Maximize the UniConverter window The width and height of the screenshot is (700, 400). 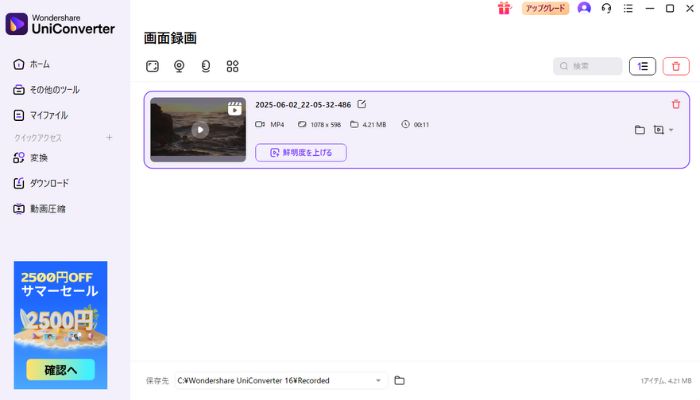point(670,8)
